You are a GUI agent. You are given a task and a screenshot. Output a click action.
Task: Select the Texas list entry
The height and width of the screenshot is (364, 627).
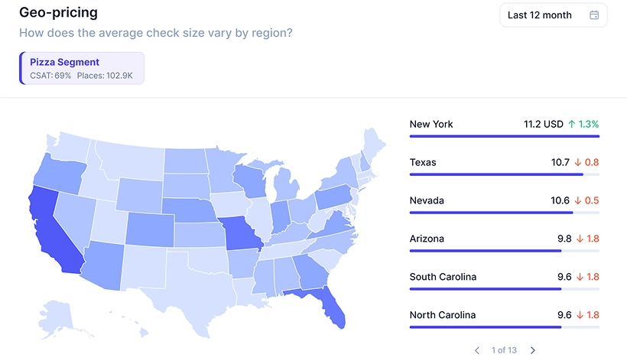[x=504, y=163]
